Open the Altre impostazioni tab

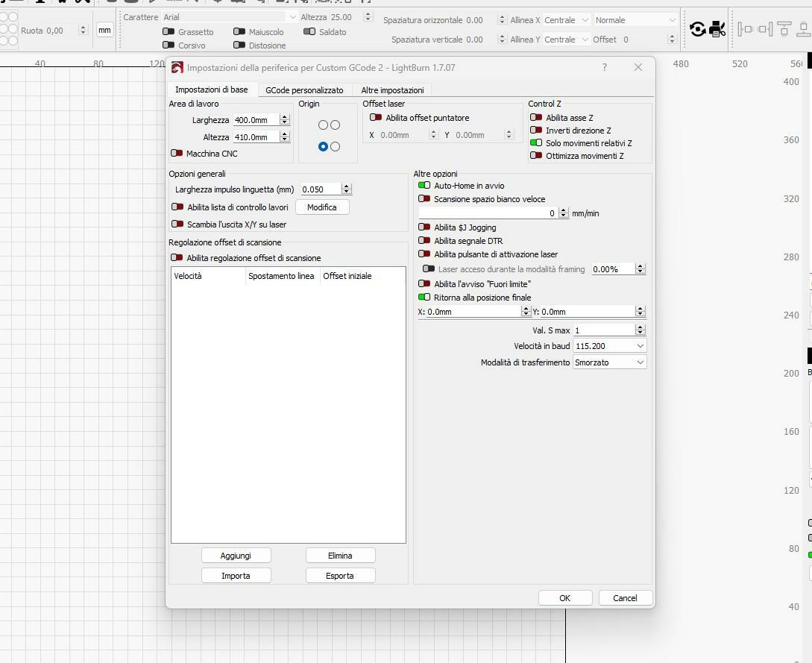point(392,90)
